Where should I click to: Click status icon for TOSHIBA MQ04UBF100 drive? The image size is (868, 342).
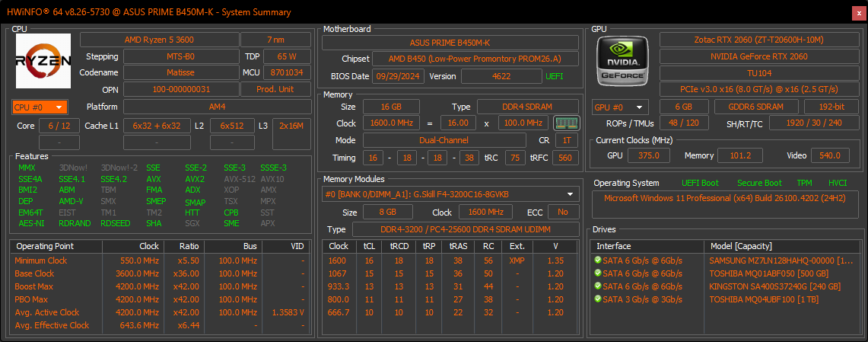click(x=597, y=299)
